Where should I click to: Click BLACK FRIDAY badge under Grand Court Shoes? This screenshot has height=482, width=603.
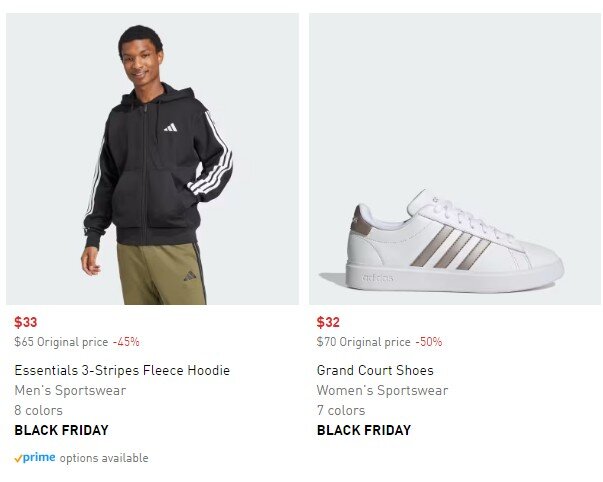pos(364,430)
